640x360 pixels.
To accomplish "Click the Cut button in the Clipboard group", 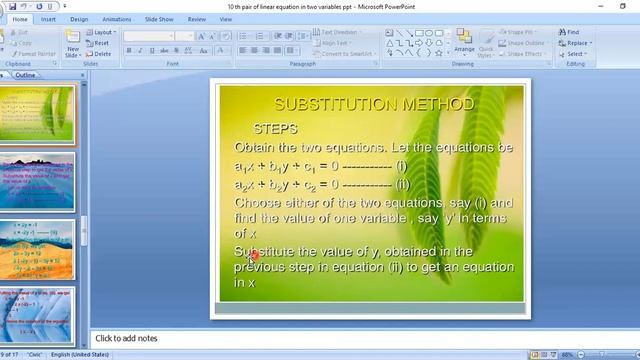I will pos(19,32).
